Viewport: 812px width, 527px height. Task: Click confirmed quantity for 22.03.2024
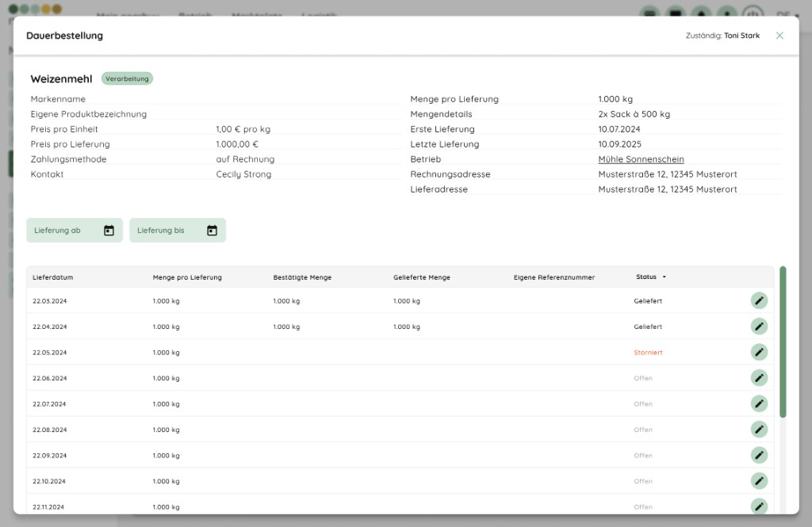pyautogui.click(x=286, y=301)
